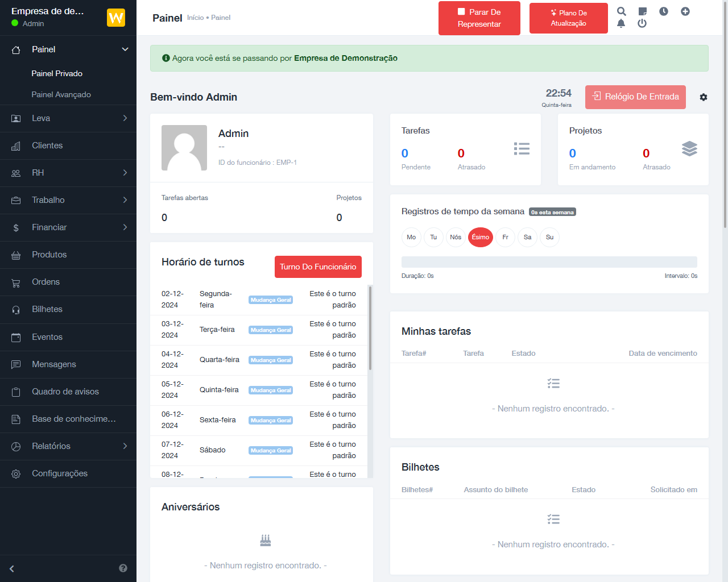This screenshot has width=728, height=582.
Task: Open sticky notes from the header
Action: coord(643,11)
